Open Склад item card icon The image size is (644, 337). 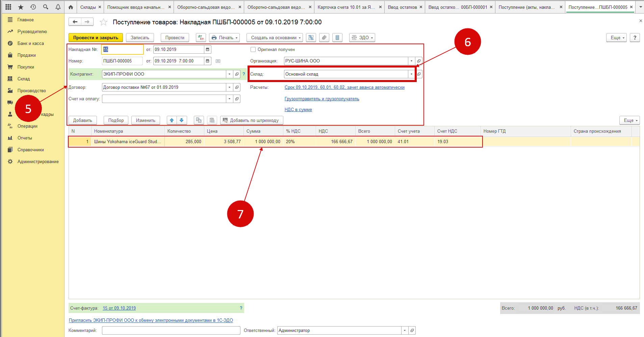[x=419, y=74]
